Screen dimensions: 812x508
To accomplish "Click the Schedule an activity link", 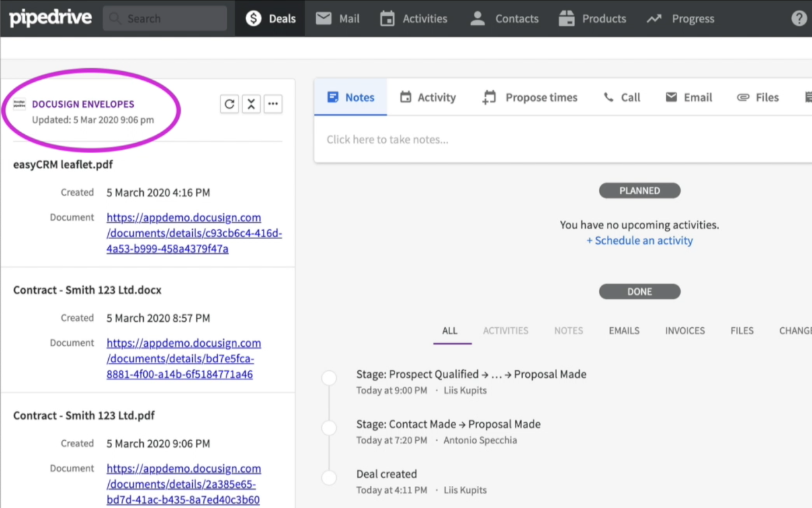I will (x=639, y=240).
